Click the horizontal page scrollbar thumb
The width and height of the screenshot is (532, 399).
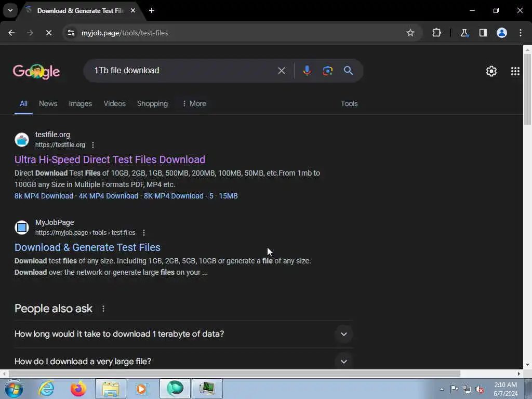pos(234,374)
